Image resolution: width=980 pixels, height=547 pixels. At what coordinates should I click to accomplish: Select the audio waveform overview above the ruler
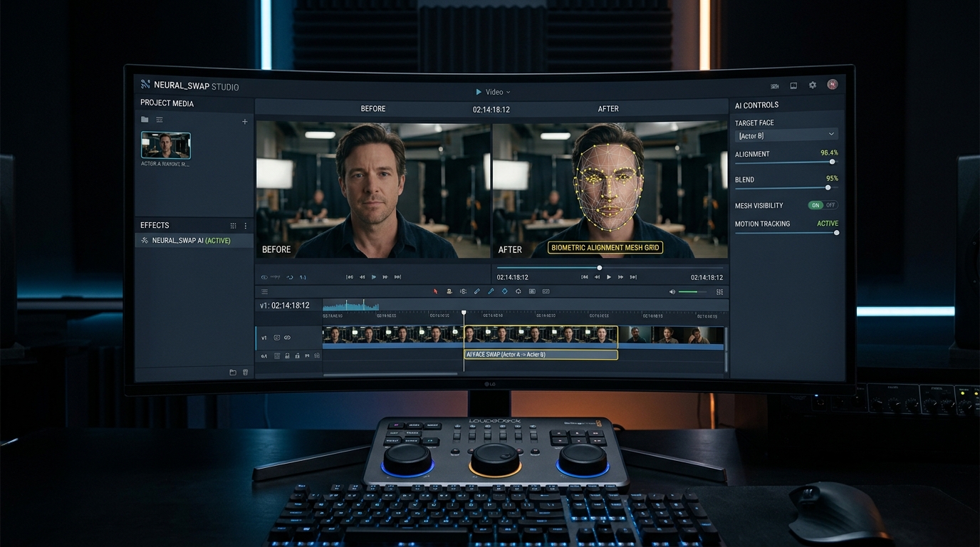[x=352, y=305]
